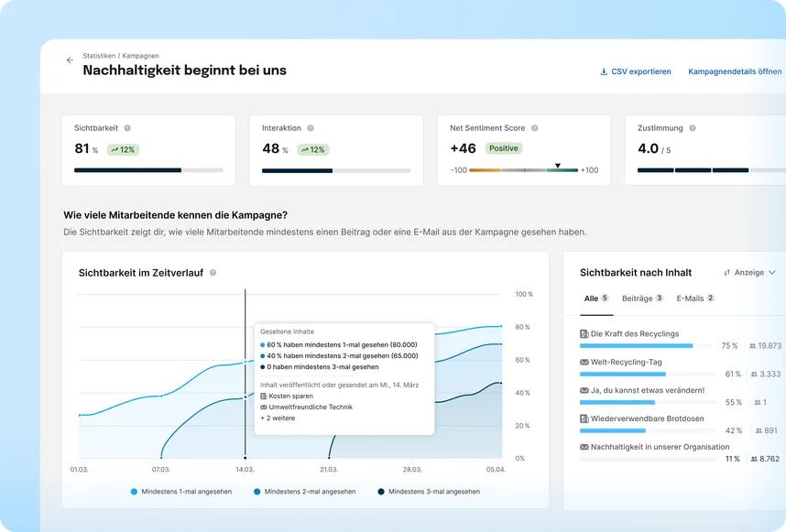The width and height of the screenshot is (786, 532).
Task: Click CSV exportieren
Action: point(636,71)
